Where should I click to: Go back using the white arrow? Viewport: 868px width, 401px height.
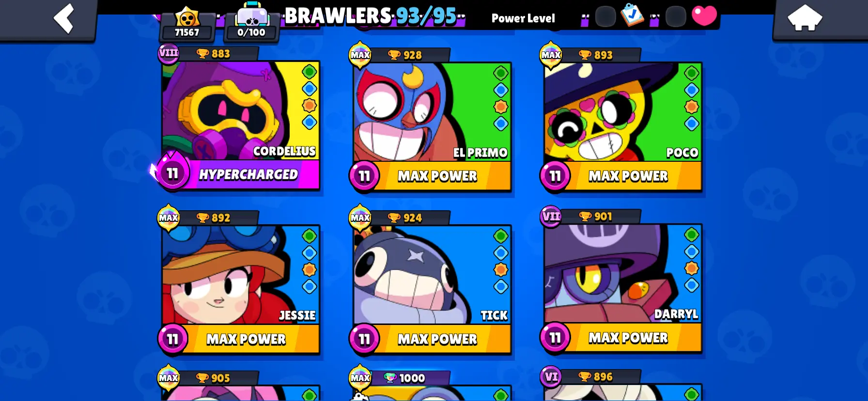64,18
